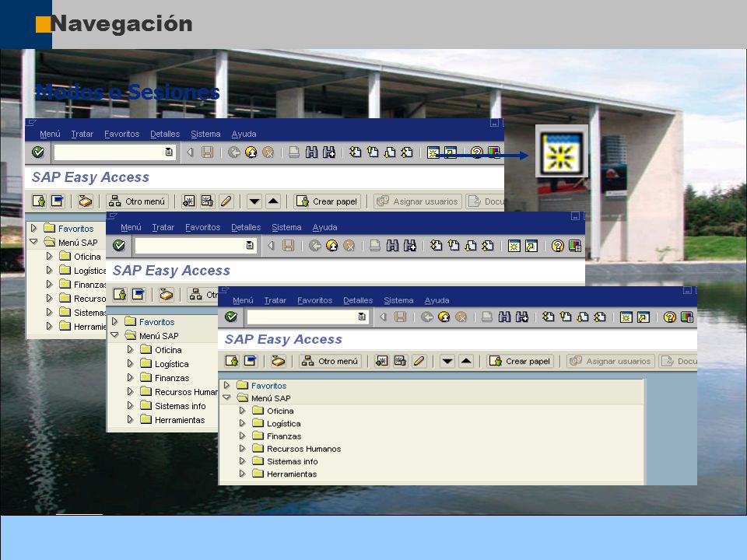
Task: Click Add to Favorites icon front window
Action: click(x=381, y=361)
